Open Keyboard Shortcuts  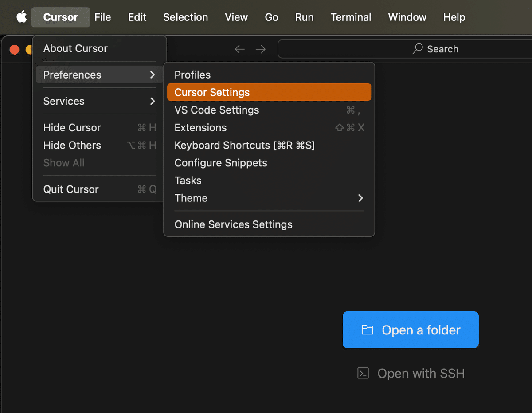[x=269, y=145]
